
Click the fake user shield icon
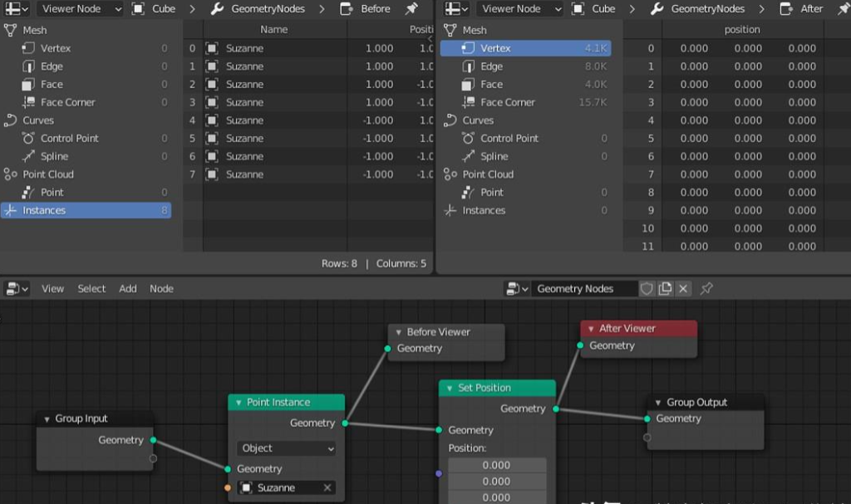tap(647, 289)
